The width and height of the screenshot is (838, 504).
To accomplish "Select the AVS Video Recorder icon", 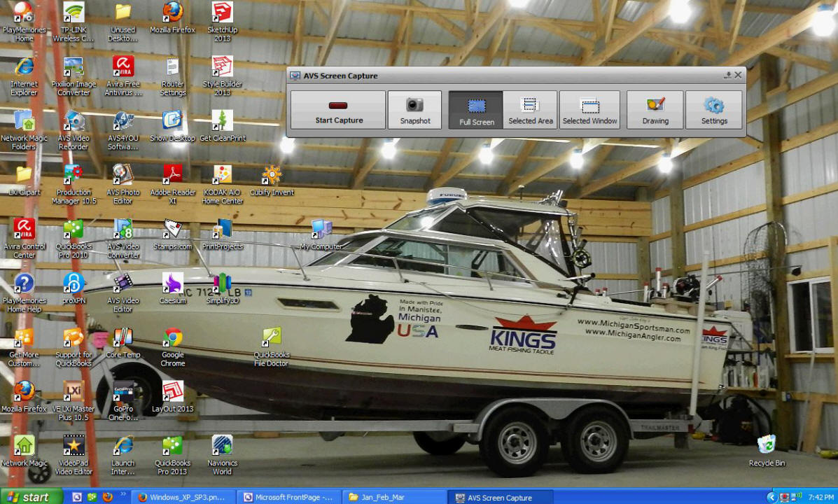I will [74, 121].
